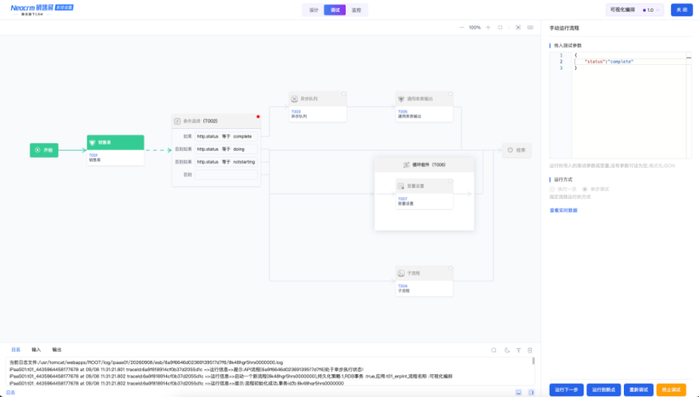Click the T003 node id text

[x=296, y=112]
